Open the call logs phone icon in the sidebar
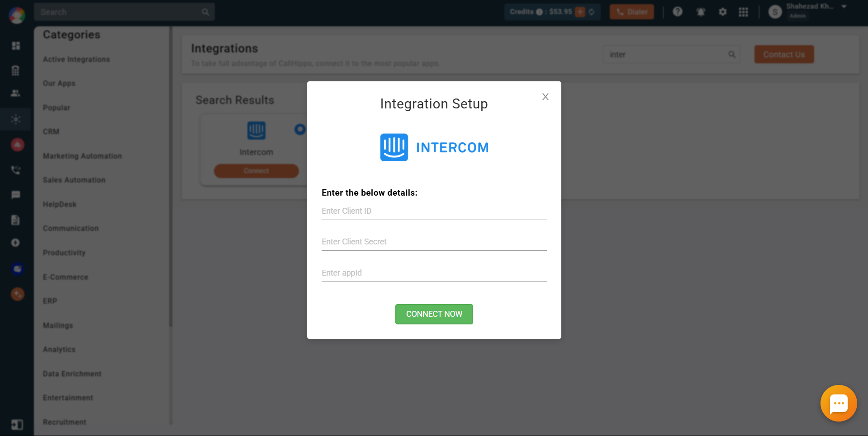The image size is (868, 436). [x=16, y=170]
